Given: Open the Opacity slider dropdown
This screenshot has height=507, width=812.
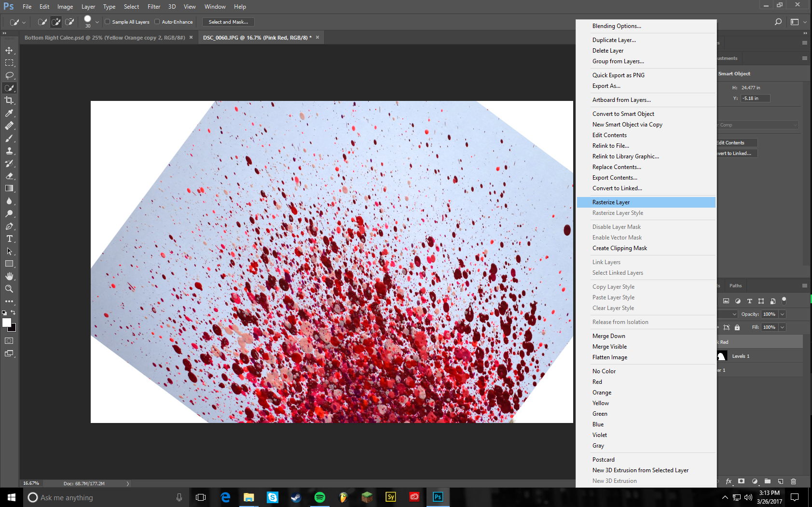Looking at the screenshot, I should [782, 314].
